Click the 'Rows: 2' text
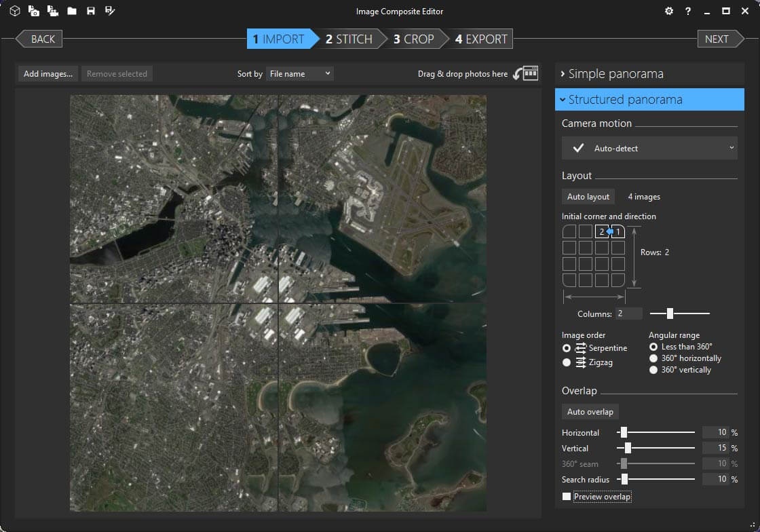760x532 pixels. click(x=654, y=252)
